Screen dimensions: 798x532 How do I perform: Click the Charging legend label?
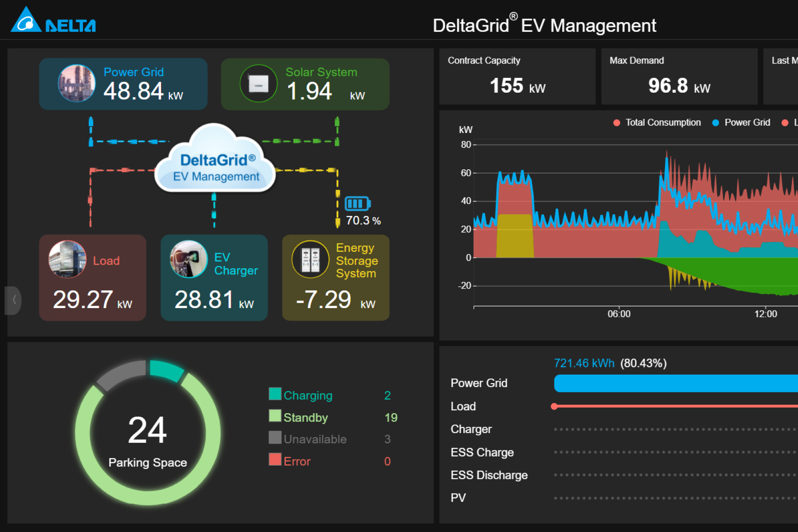click(x=308, y=395)
